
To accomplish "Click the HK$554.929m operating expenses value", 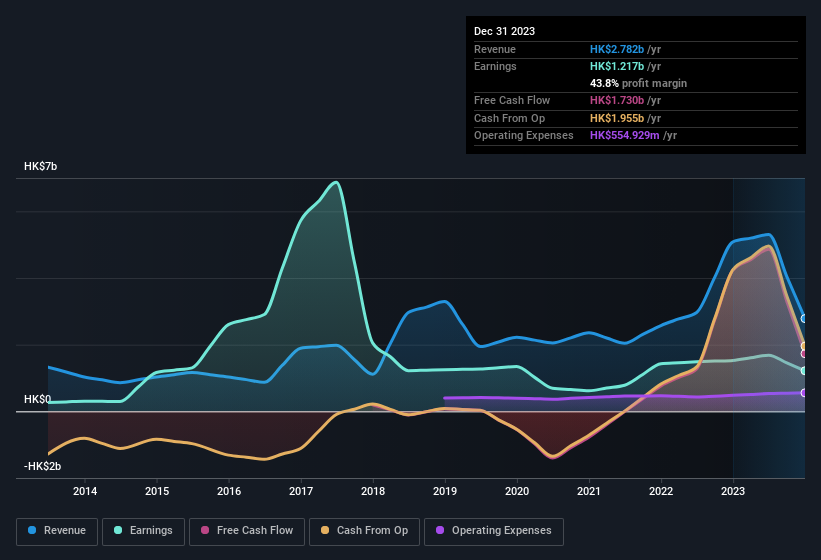I will (625, 136).
